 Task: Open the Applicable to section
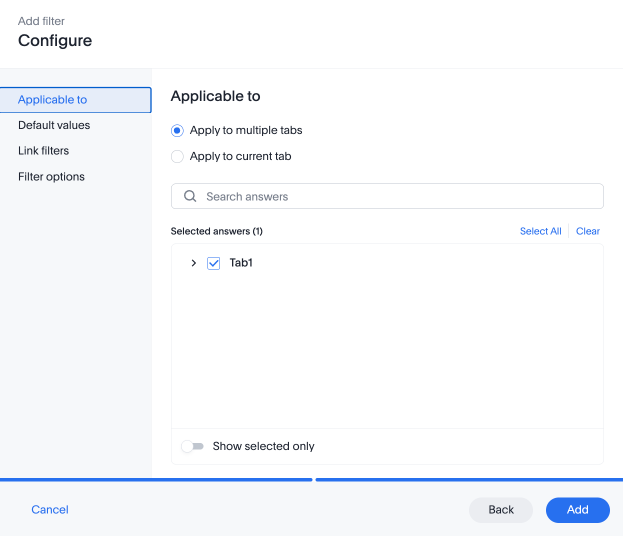click(x=75, y=100)
